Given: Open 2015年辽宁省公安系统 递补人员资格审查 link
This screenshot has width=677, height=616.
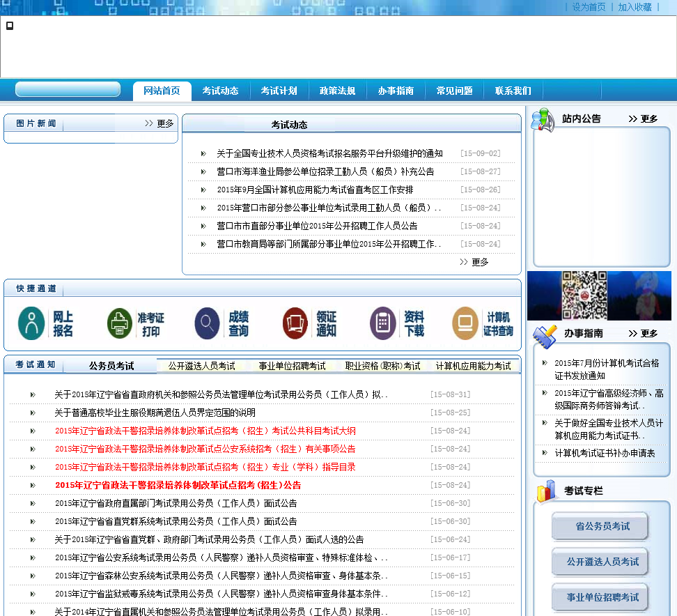Looking at the screenshot, I should [x=221, y=557].
